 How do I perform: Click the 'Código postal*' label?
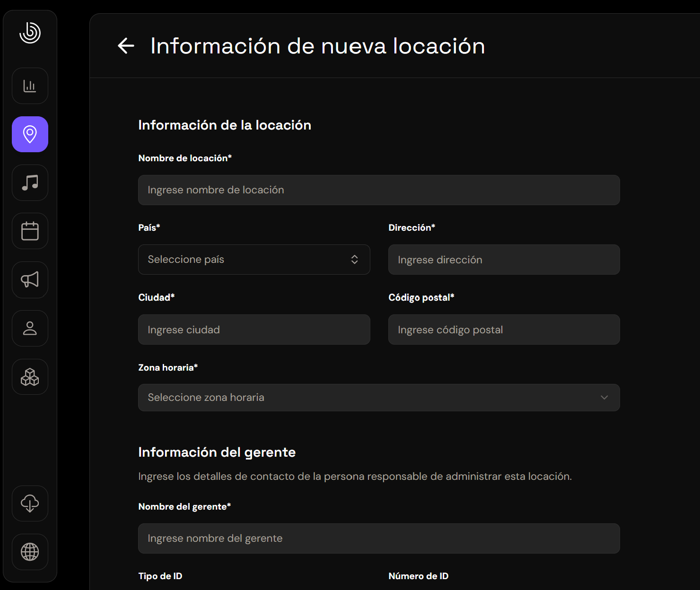(x=421, y=297)
